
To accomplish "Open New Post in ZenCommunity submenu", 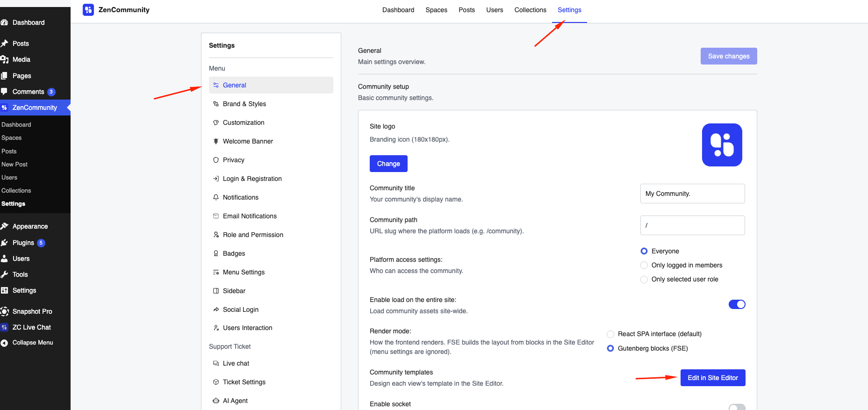I will click(14, 165).
